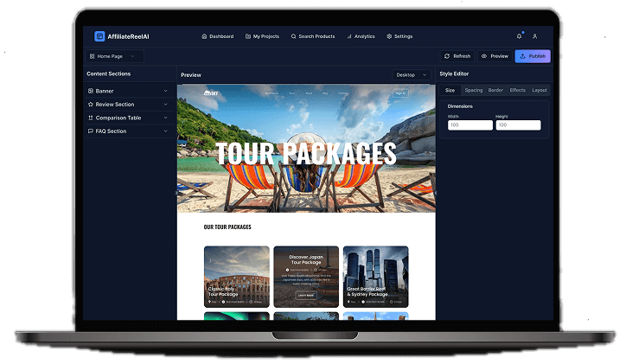
Task: Expand the FAQ Section chevron
Action: (x=165, y=131)
